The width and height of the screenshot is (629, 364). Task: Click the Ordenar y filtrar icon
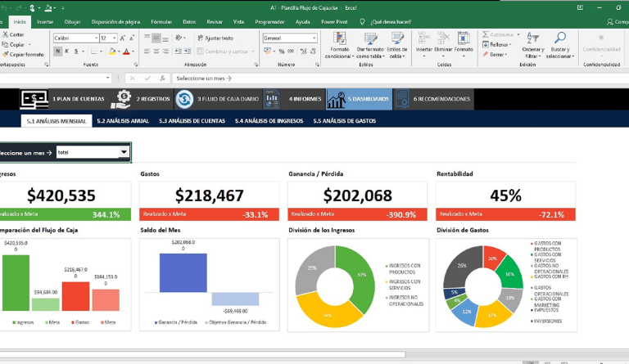coord(532,39)
